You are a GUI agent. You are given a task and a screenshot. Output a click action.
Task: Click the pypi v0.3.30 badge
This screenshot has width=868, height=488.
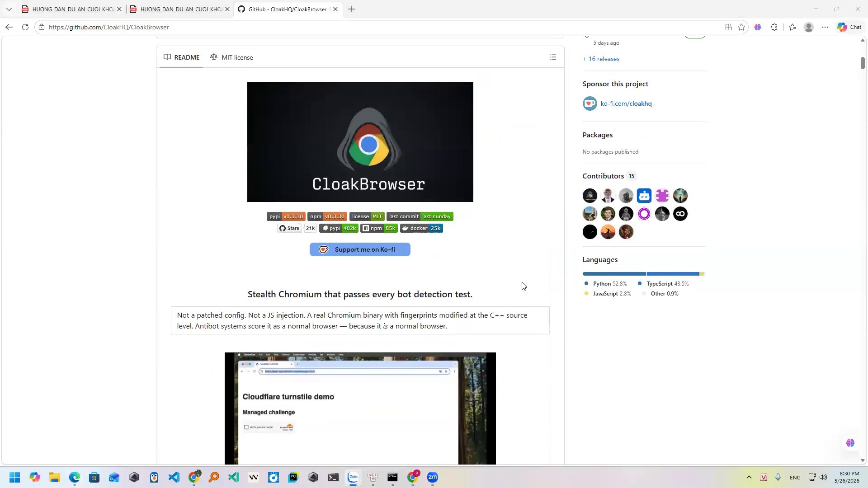[286, 216]
